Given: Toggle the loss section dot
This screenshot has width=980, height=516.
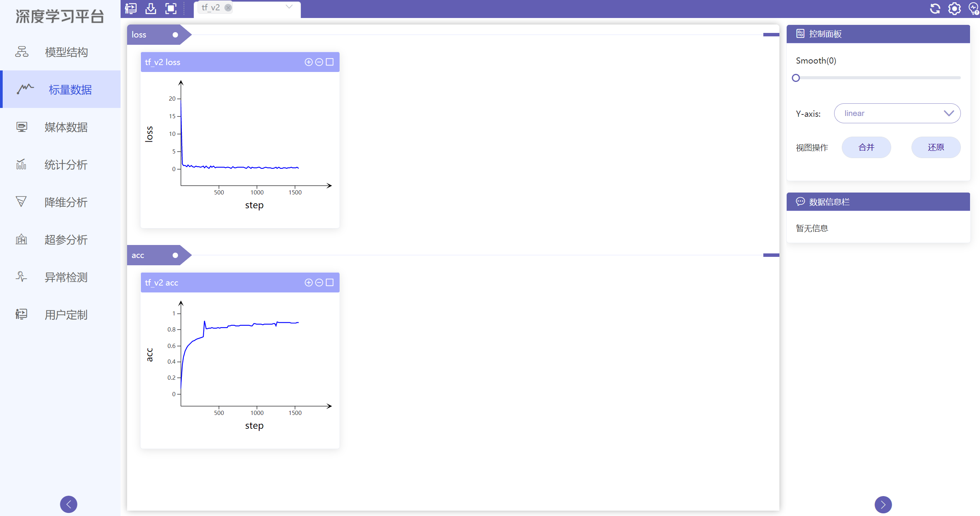Looking at the screenshot, I should (175, 35).
